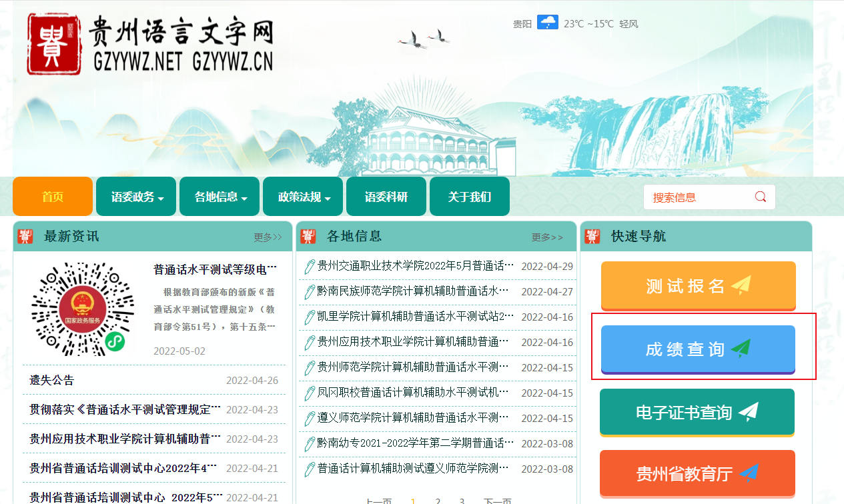Click the plane icon on 电子证书查询
This screenshot has height=504, width=844.
(x=748, y=412)
